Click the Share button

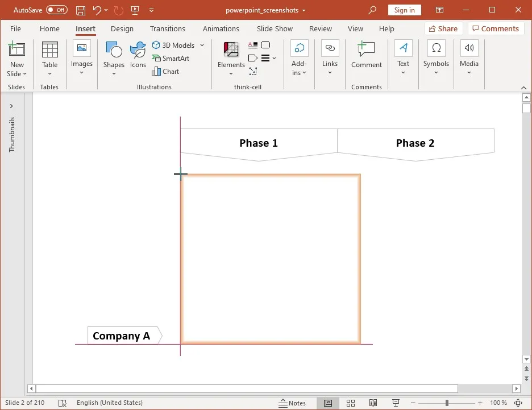point(443,28)
